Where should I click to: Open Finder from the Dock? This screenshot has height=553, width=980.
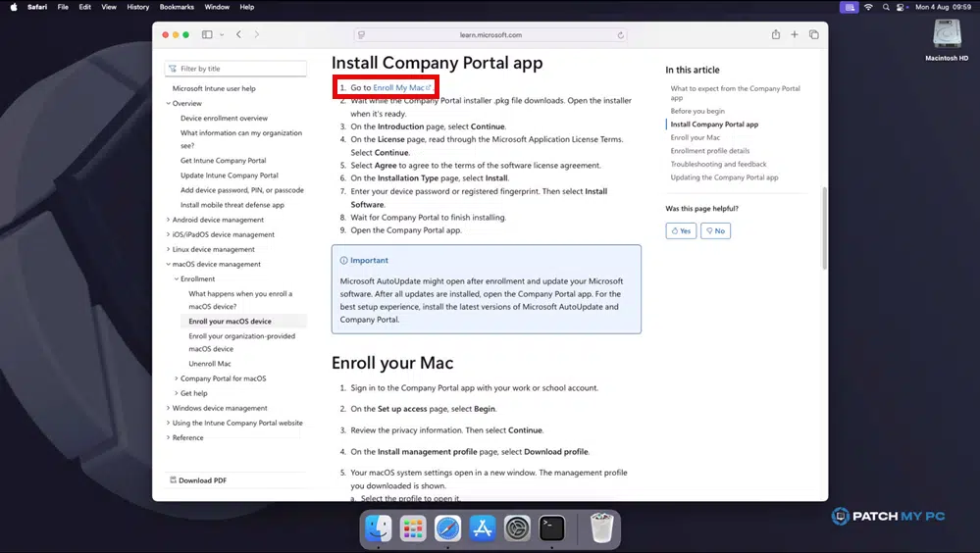[378, 528]
